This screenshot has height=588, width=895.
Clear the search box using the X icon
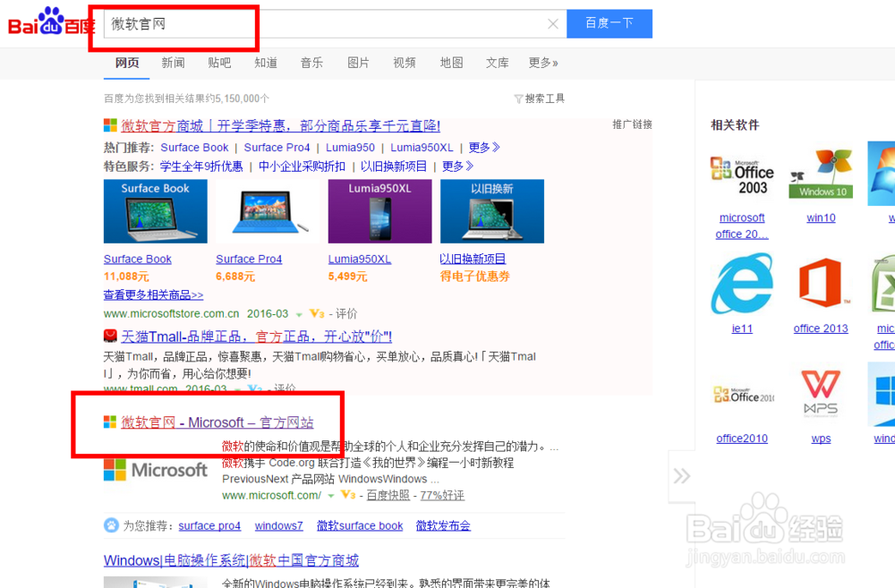[x=552, y=23]
